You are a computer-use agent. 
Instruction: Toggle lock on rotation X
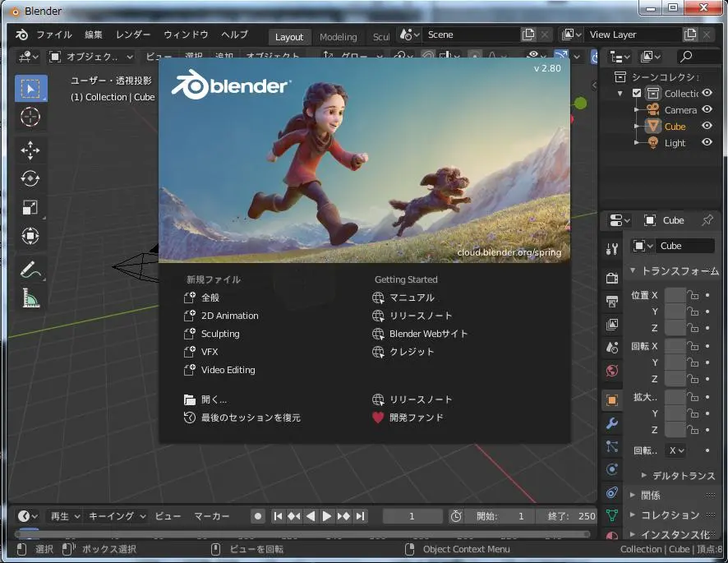(x=693, y=346)
